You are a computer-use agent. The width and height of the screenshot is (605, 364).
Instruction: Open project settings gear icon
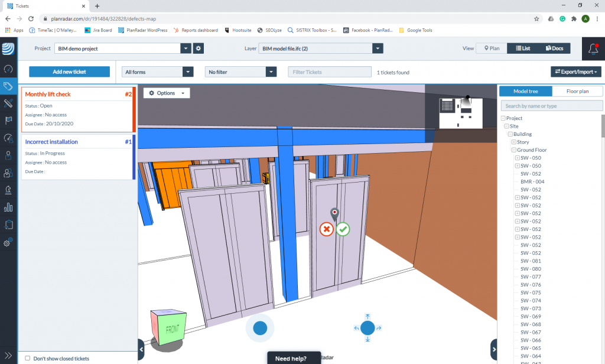(x=199, y=48)
